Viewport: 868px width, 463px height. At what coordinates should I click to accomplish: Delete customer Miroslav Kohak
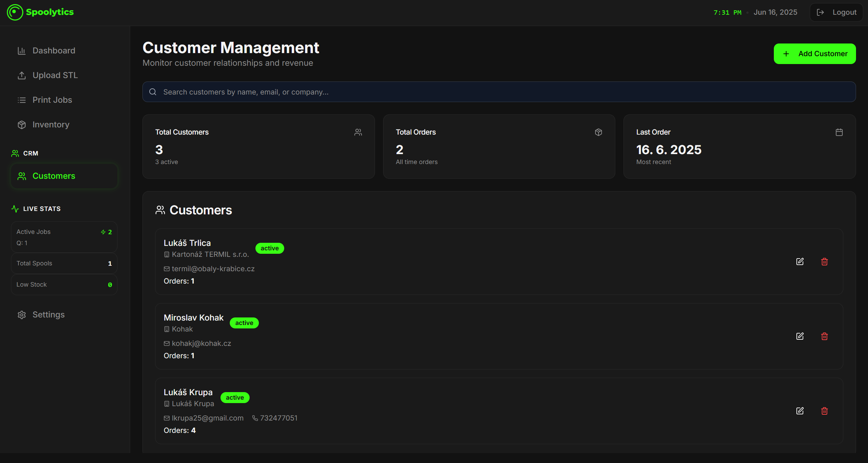tap(825, 336)
